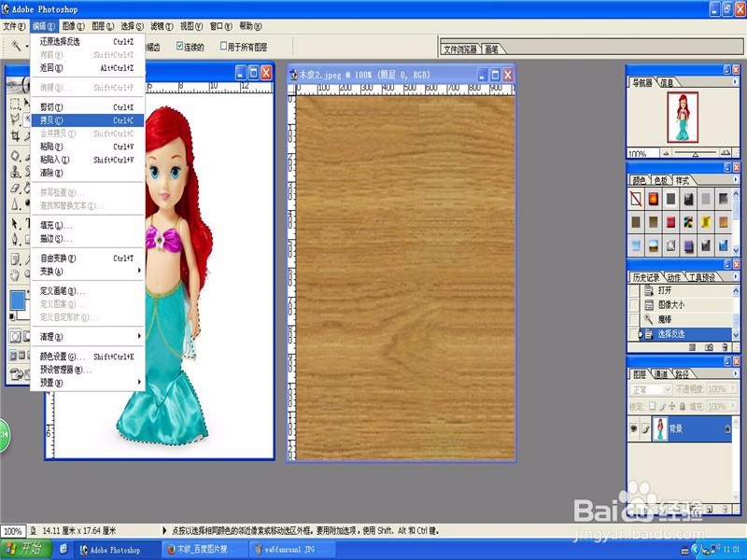Set history brush source box for 打开
The image size is (747, 560).
click(634, 290)
